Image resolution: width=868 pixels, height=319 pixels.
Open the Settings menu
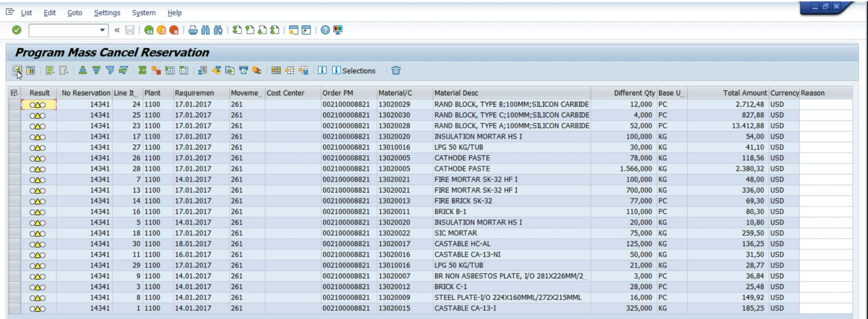pyautogui.click(x=107, y=13)
